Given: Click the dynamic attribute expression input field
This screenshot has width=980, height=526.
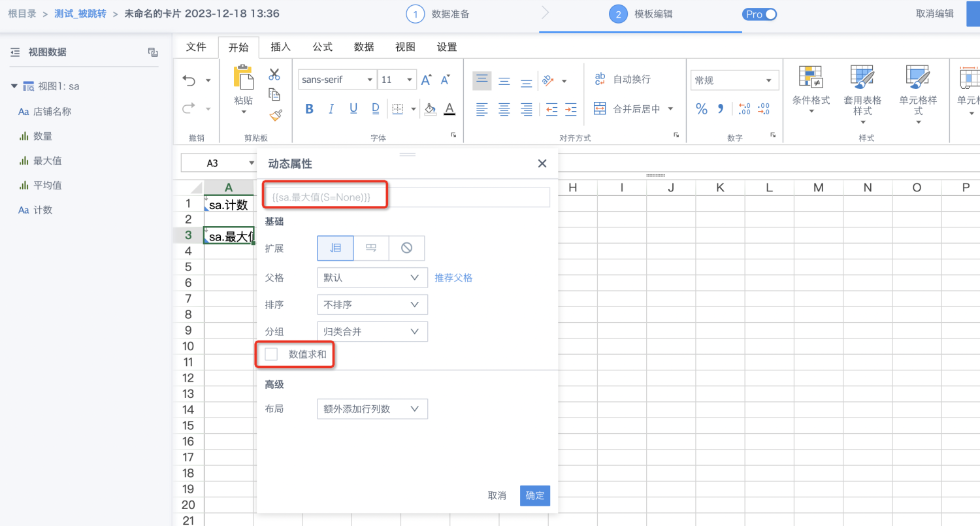Looking at the screenshot, I should 407,197.
